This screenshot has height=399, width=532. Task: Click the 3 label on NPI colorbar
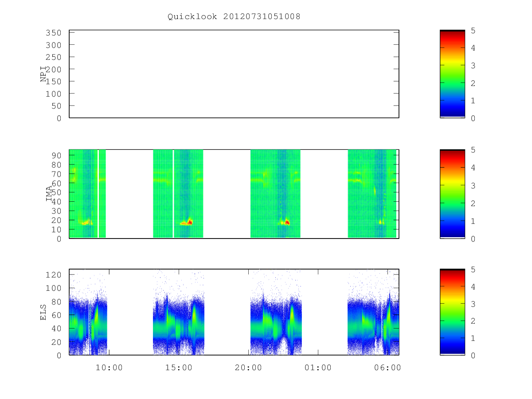coord(473,66)
